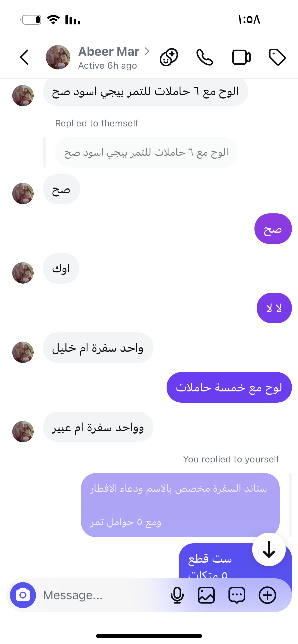Screen dimensions: 298x644
Task: Open the label tag icon in header
Action: click(277, 57)
